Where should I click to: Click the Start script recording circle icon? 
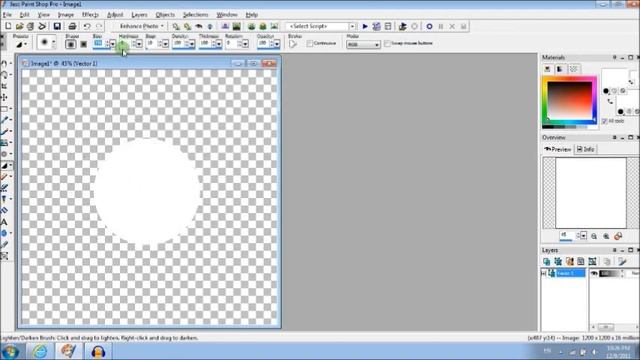429,26
